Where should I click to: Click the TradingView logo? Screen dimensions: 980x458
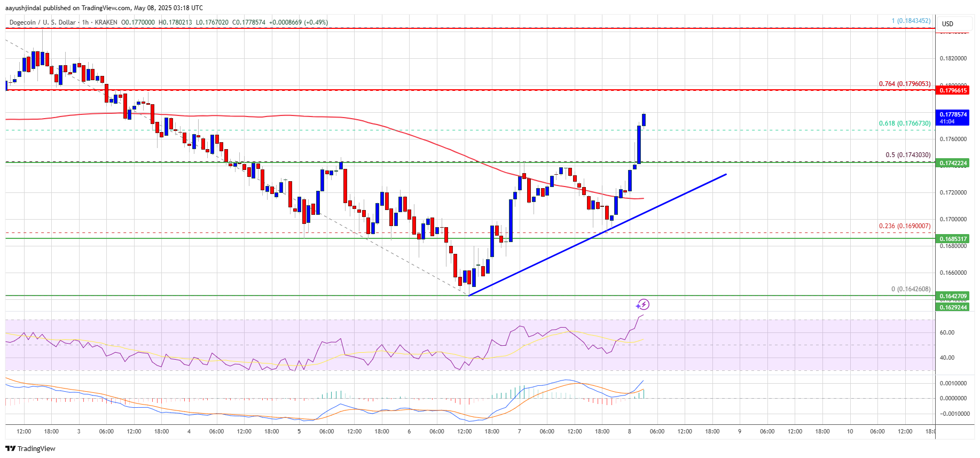pos(30,448)
